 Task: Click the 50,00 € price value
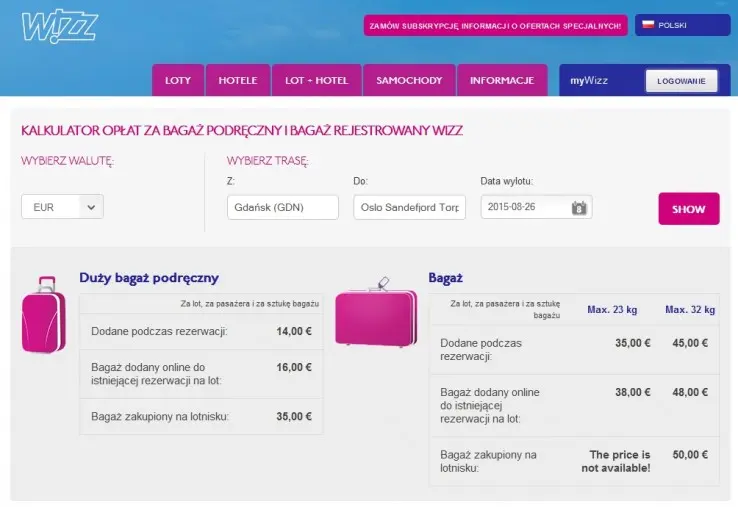[690, 454]
